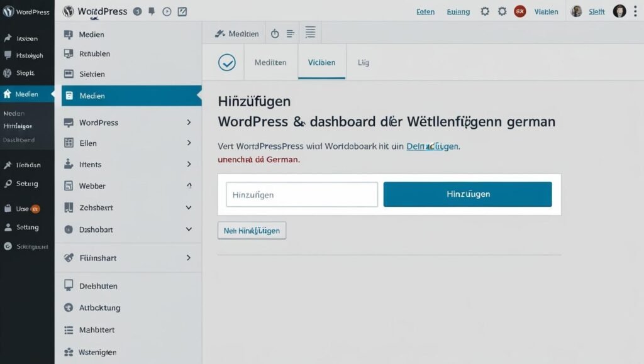Click the comment flag icon in the top bar
Screen dimensions: 644x364
(x=152, y=11)
